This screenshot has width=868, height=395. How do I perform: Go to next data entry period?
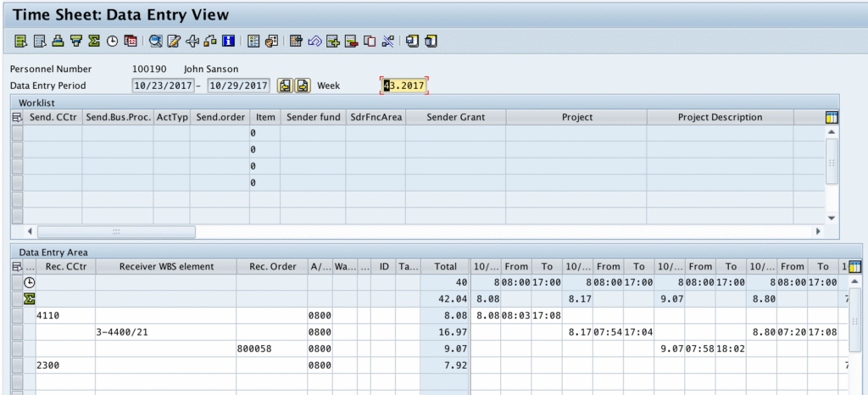tap(303, 86)
